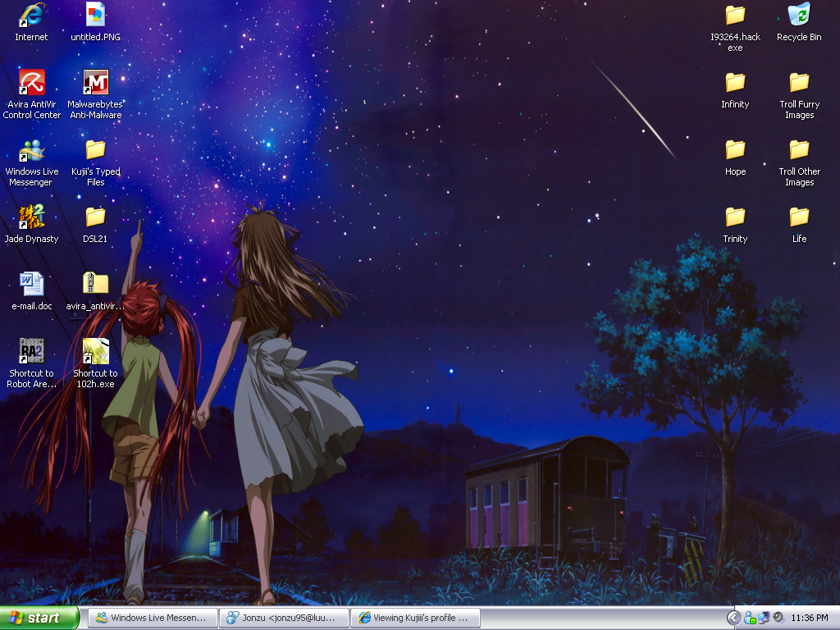Select the Windows Live Messenger desktop shortcut
840x630 pixels.
32,149
